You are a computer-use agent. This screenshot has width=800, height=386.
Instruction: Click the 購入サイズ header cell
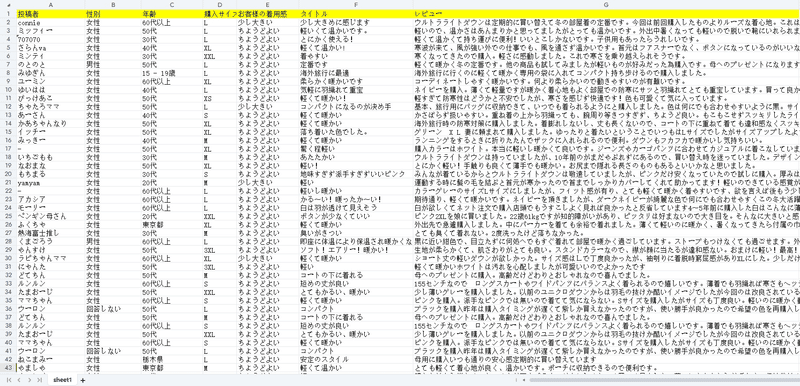219,14
